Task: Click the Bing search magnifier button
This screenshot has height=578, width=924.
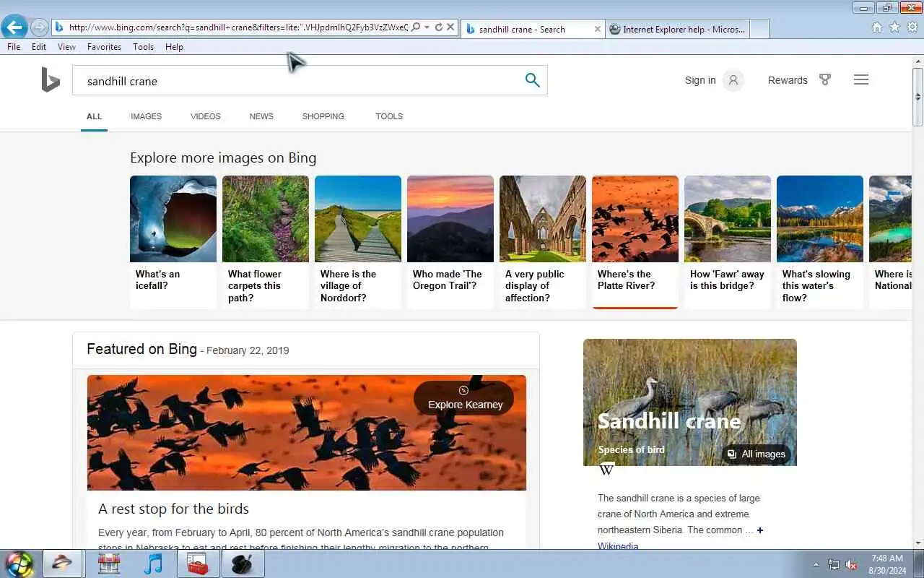Action: (x=533, y=80)
